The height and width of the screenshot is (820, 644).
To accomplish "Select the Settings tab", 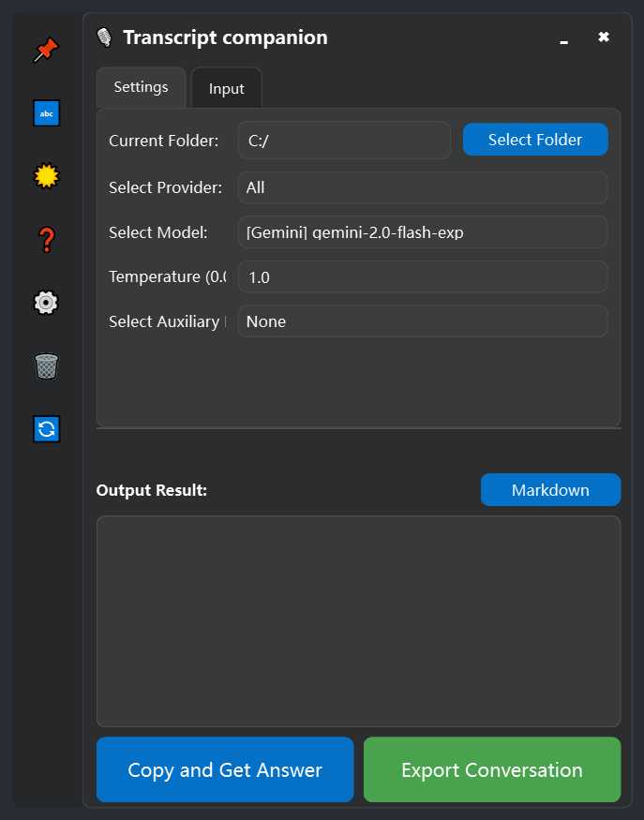I will [x=141, y=87].
